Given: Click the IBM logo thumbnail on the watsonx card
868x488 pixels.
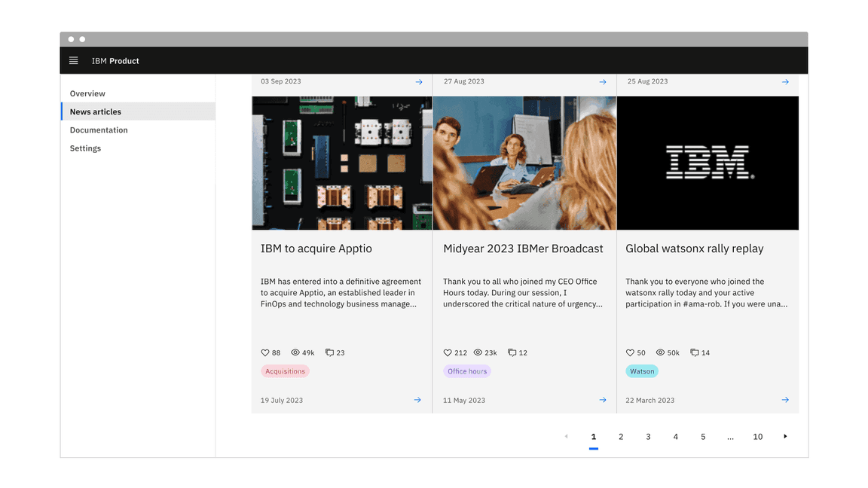Looking at the screenshot, I should 708,162.
